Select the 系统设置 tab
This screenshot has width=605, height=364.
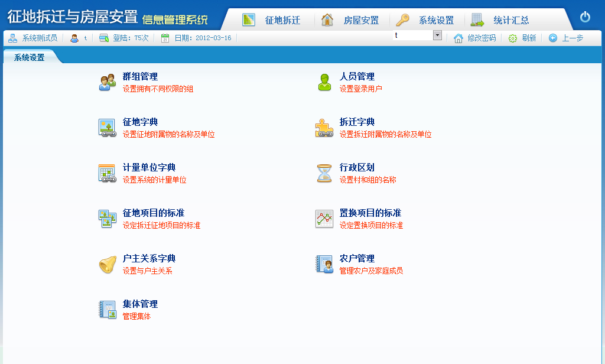click(x=30, y=57)
